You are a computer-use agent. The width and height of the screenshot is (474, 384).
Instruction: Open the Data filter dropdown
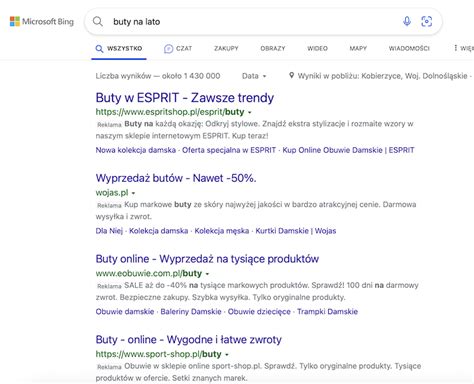(x=254, y=76)
